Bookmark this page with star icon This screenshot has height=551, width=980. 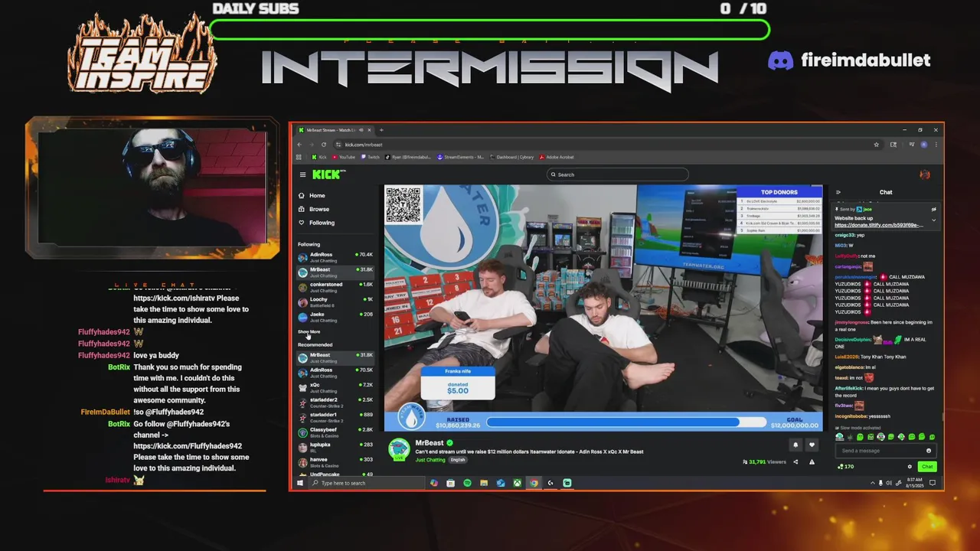[x=877, y=144]
